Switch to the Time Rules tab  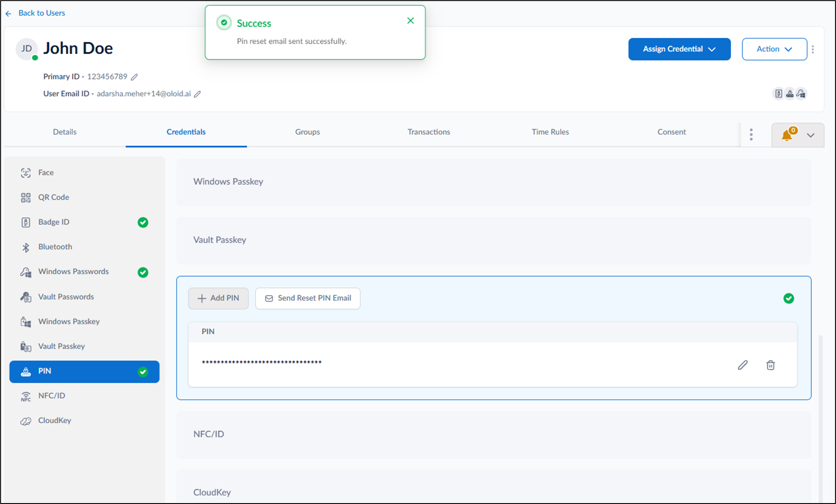pos(550,132)
